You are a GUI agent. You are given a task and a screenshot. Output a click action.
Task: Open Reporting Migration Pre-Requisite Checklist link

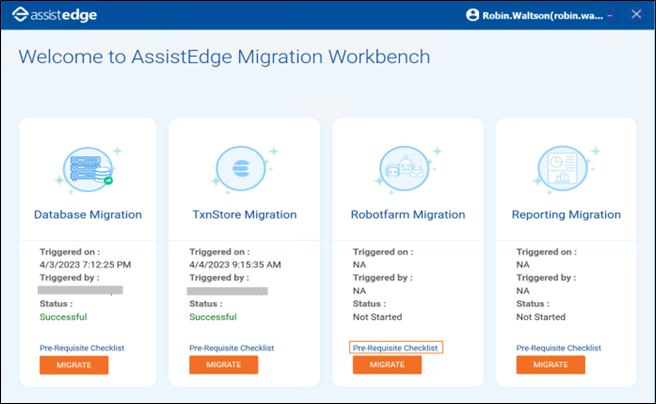[559, 348]
